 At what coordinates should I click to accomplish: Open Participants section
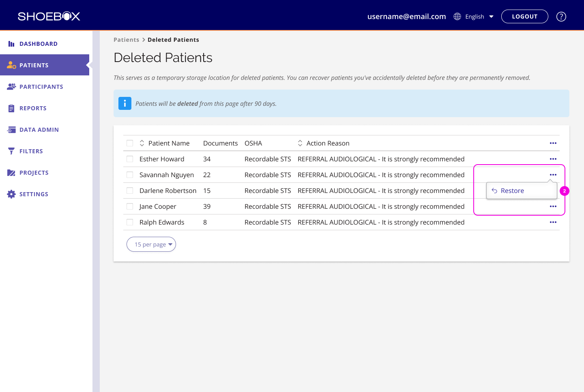(x=41, y=87)
